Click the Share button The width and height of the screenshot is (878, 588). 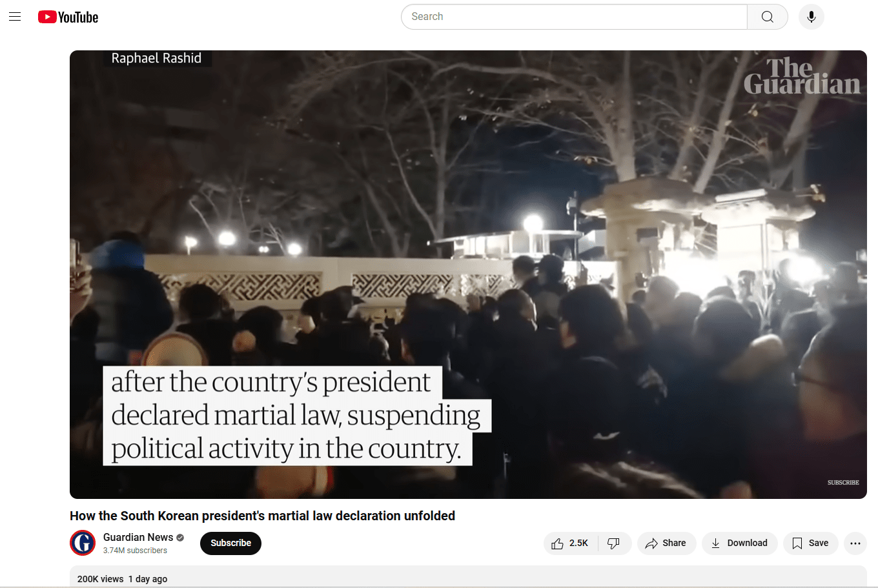click(x=666, y=543)
